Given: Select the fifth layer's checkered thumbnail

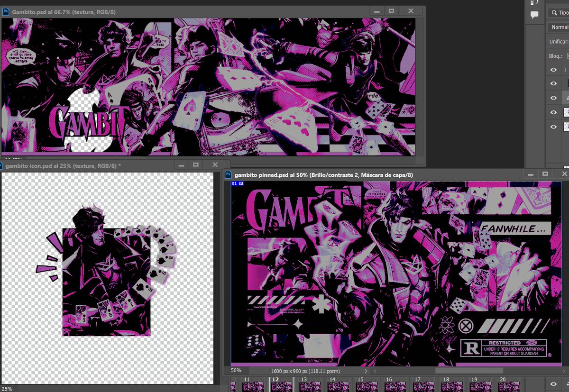Looking at the screenshot, I should point(566,127).
